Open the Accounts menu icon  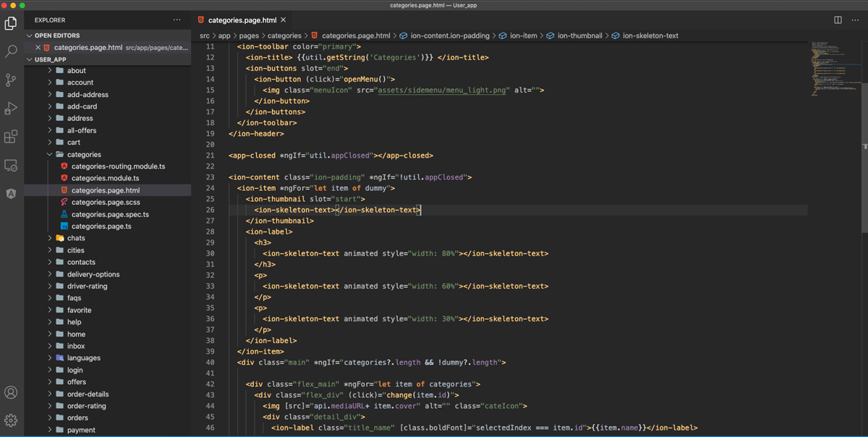(11, 393)
